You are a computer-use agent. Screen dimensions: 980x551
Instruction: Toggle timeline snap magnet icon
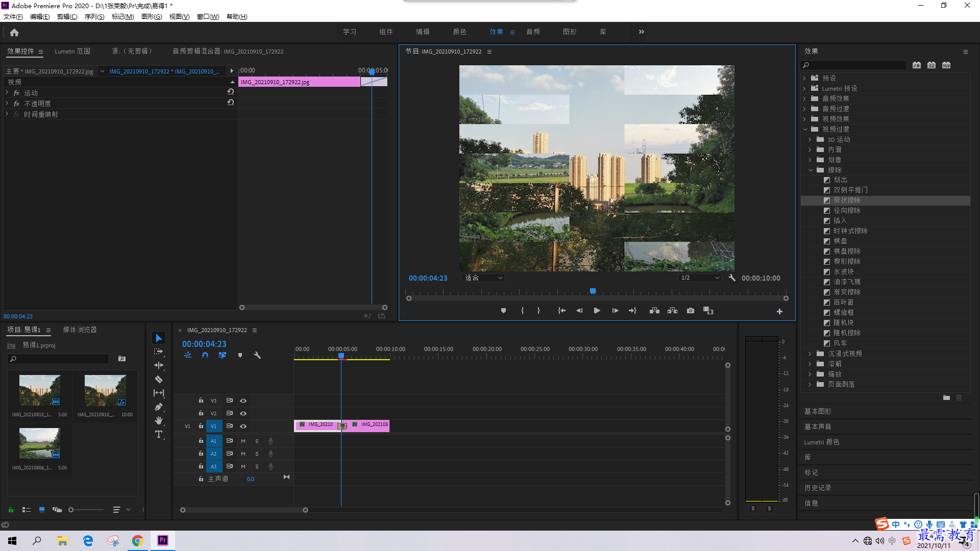pyautogui.click(x=205, y=355)
